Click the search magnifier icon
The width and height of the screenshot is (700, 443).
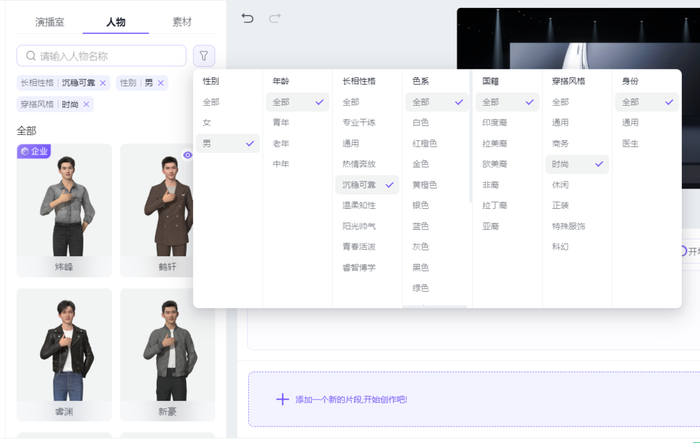tap(30, 56)
